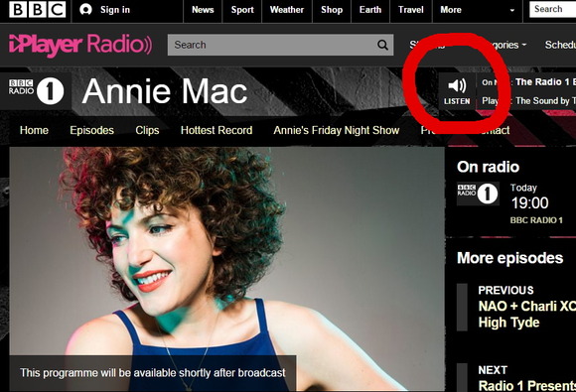Click the BBC logo
The image size is (576, 392).
(x=37, y=10)
